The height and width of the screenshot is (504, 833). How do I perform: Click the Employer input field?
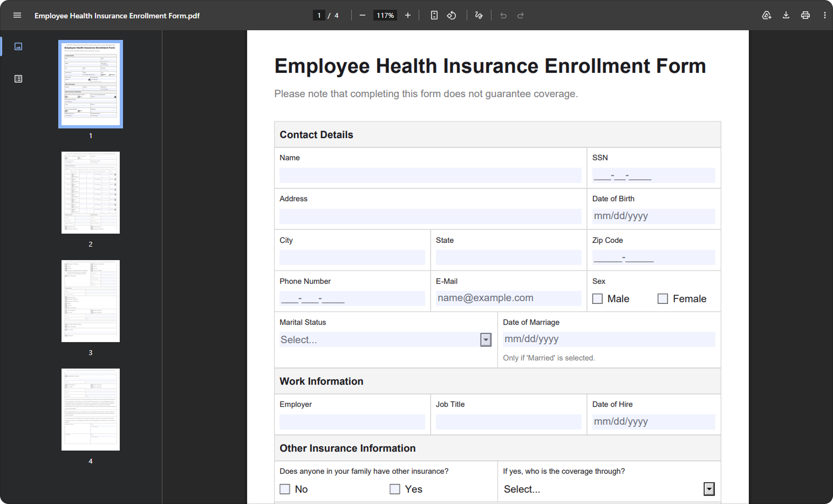(352, 422)
